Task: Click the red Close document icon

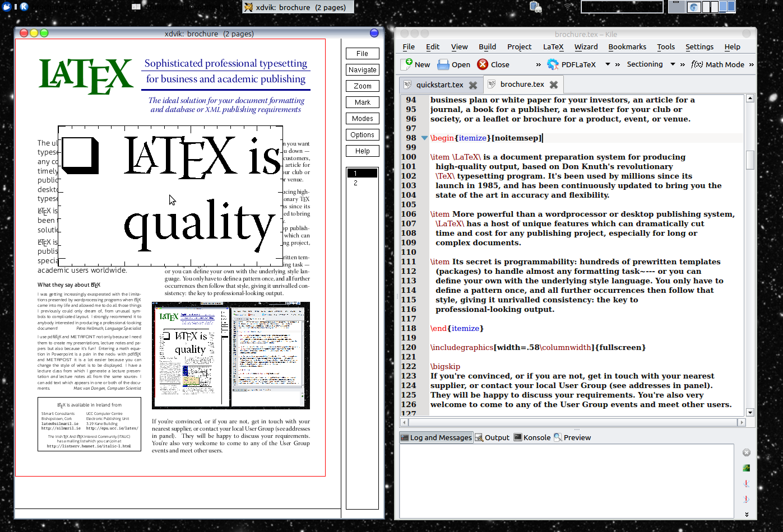Action: [x=483, y=64]
